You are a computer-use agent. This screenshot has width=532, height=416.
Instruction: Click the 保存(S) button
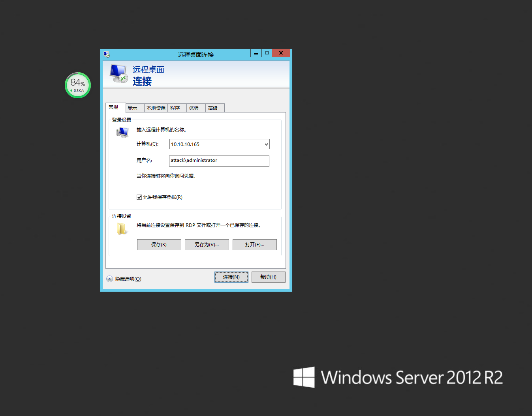click(159, 245)
